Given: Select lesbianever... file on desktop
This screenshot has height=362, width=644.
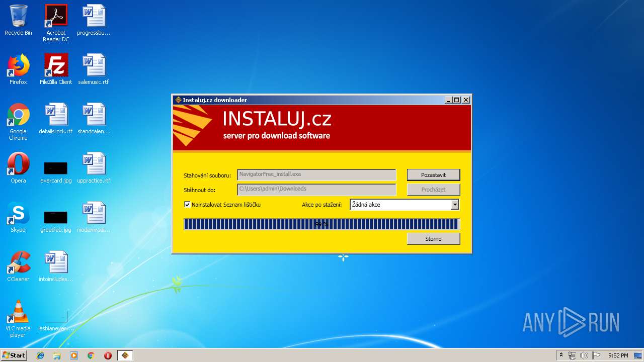Looking at the screenshot, I should coord(56,320).
